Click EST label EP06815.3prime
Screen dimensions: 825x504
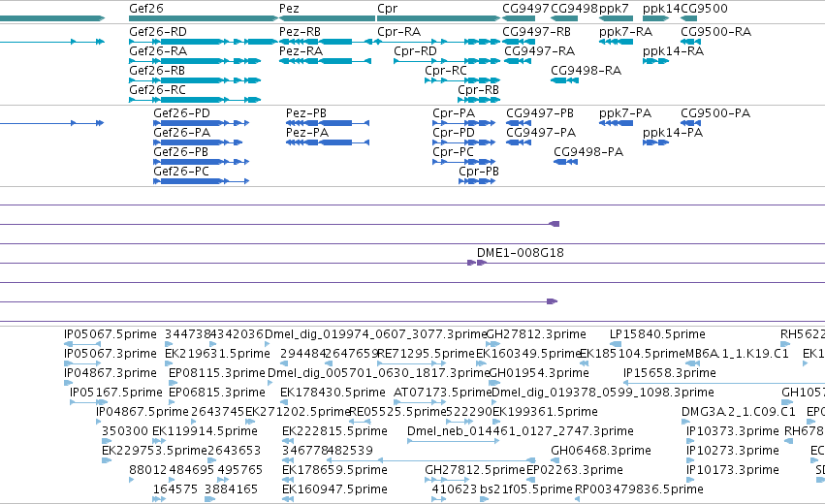pyautogui.click(x=217, y=393)
